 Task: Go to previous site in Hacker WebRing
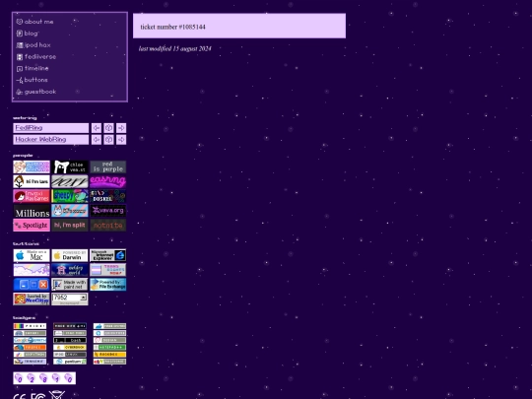tap(97, 140)
